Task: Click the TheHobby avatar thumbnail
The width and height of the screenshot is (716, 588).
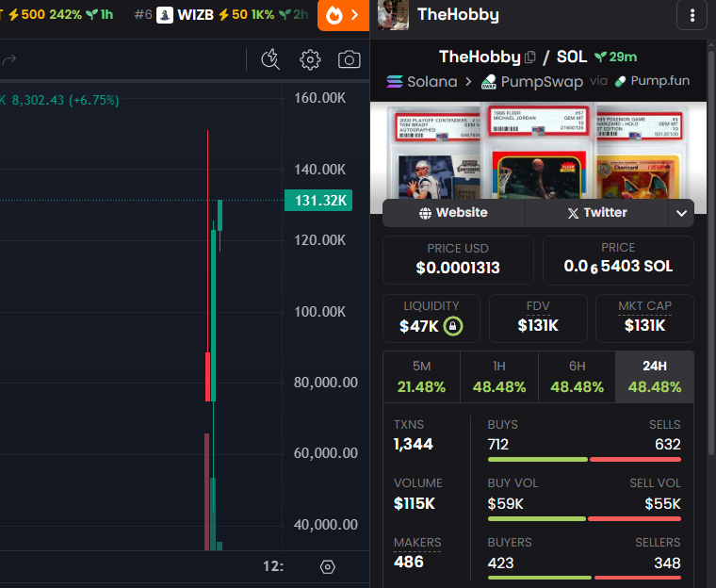Action: click(x=393, y=15)
